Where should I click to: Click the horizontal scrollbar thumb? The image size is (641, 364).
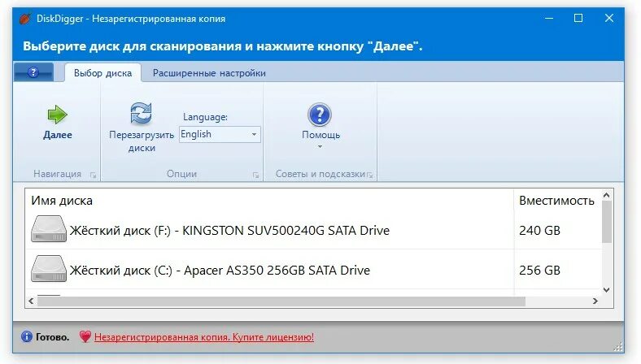click(281, 301)
